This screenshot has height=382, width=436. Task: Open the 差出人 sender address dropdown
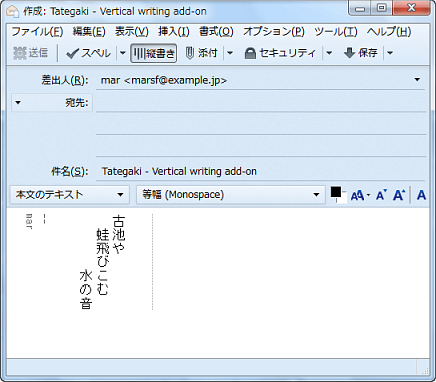[x=417, y=80]
